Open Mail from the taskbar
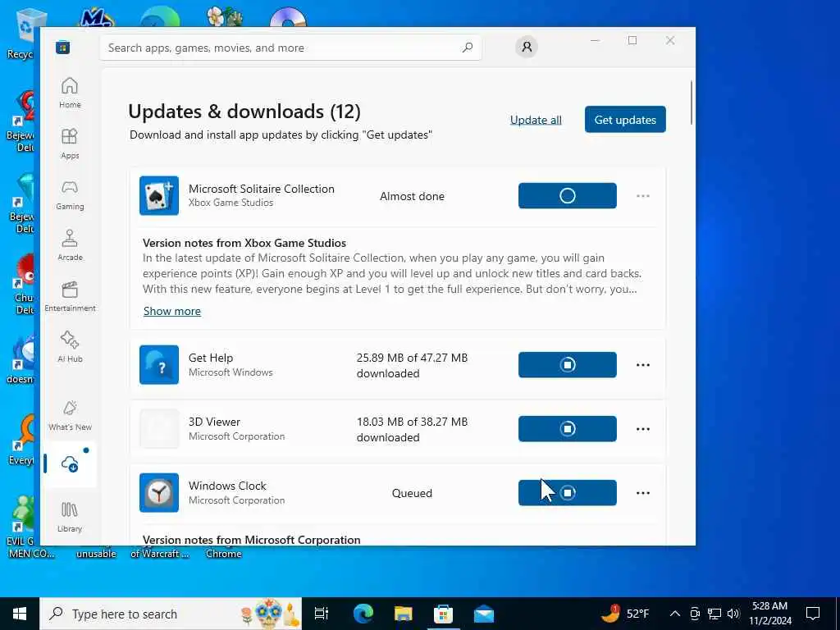This screenshot has height=630, width=840. click(x=484, y=614)
